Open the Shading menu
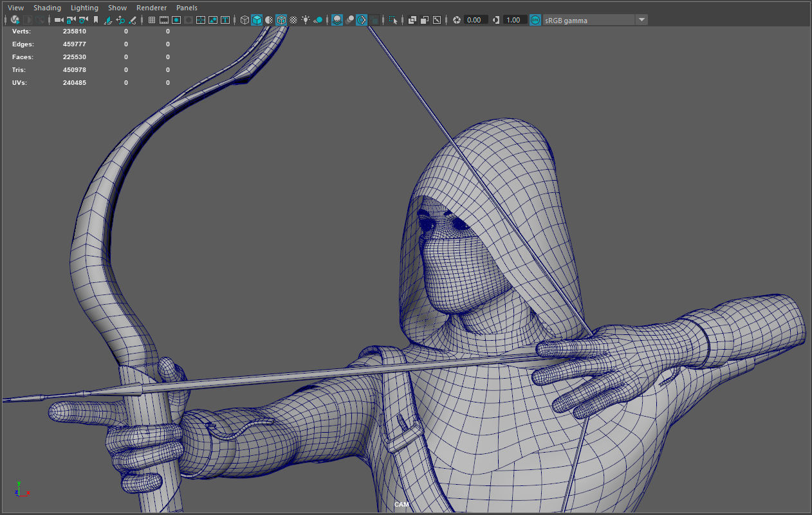 pos(47,8)
